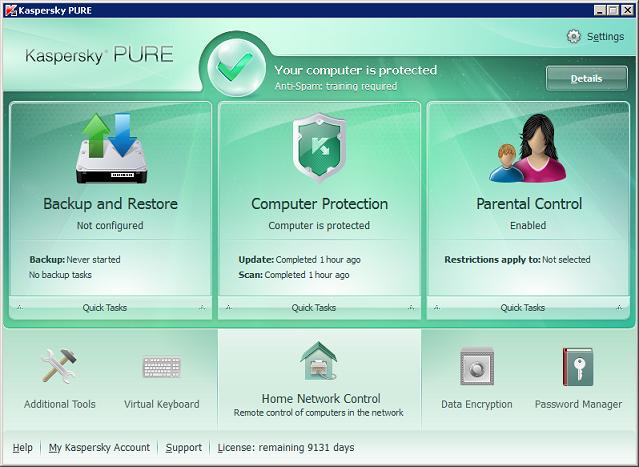Image resolution: width=639 pixels, height=467 pixels.
Task: Open the Settings link
Action: (x=605, y=37)
